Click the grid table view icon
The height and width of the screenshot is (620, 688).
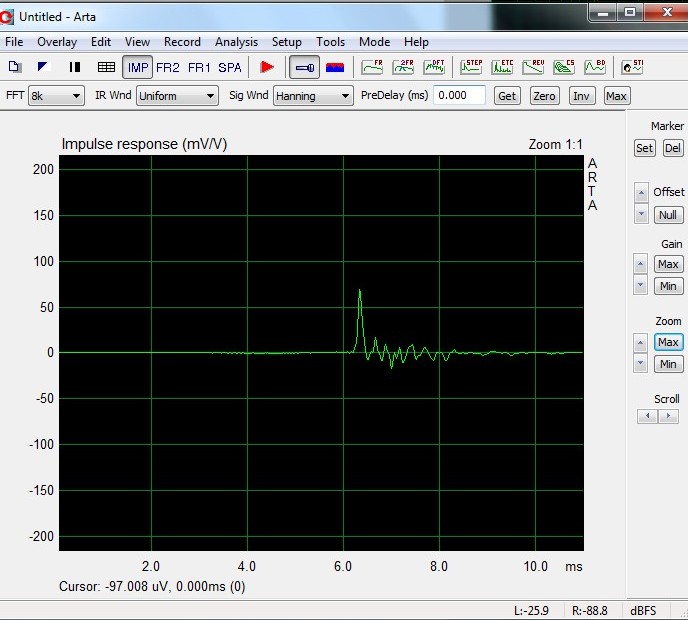(106, 67)
